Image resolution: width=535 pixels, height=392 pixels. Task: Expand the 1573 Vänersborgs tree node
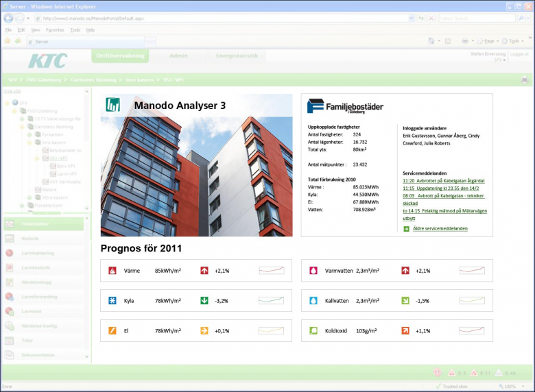pos(22,119)
